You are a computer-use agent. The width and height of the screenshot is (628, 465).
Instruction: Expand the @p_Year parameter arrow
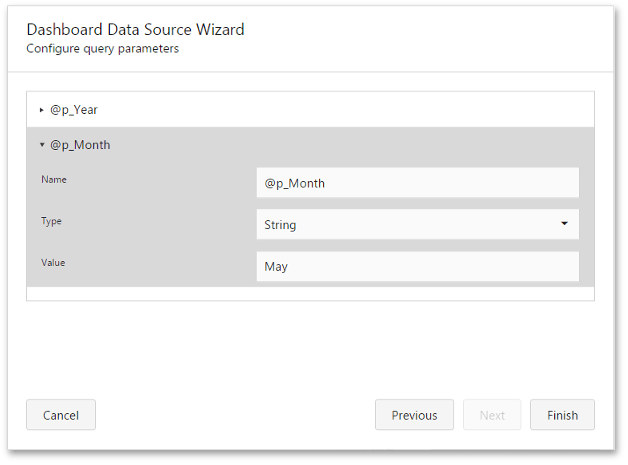(42, 110)
